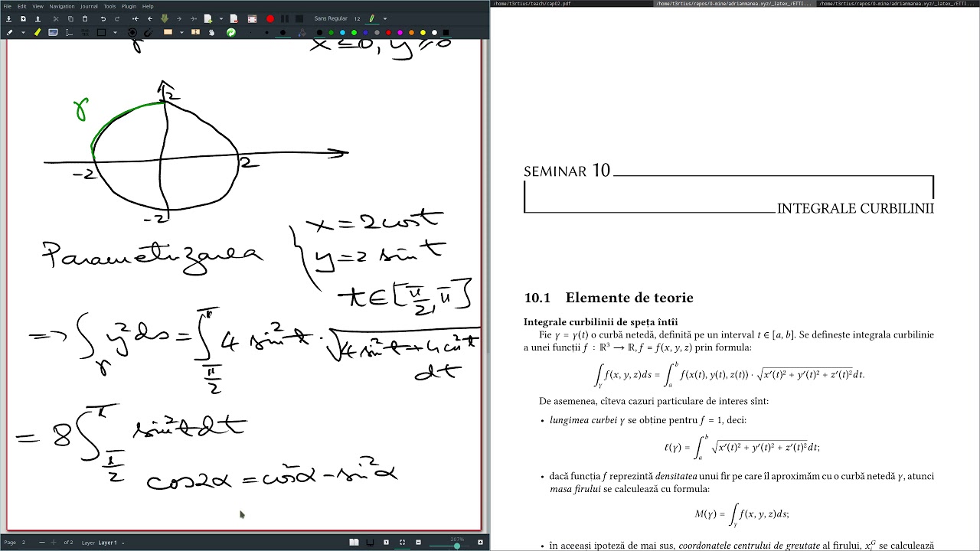Open the Navigation menu

pyautogui.click(x=62, y=6)
